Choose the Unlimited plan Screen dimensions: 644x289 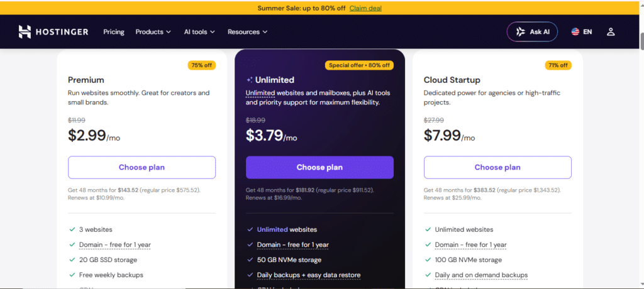pyautogui.click(x=319, y=167)
